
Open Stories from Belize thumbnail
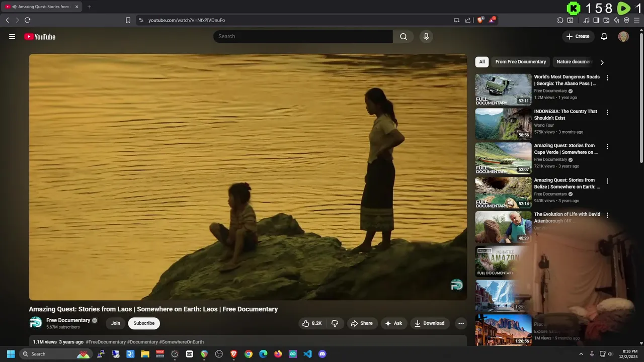point(503,192)
